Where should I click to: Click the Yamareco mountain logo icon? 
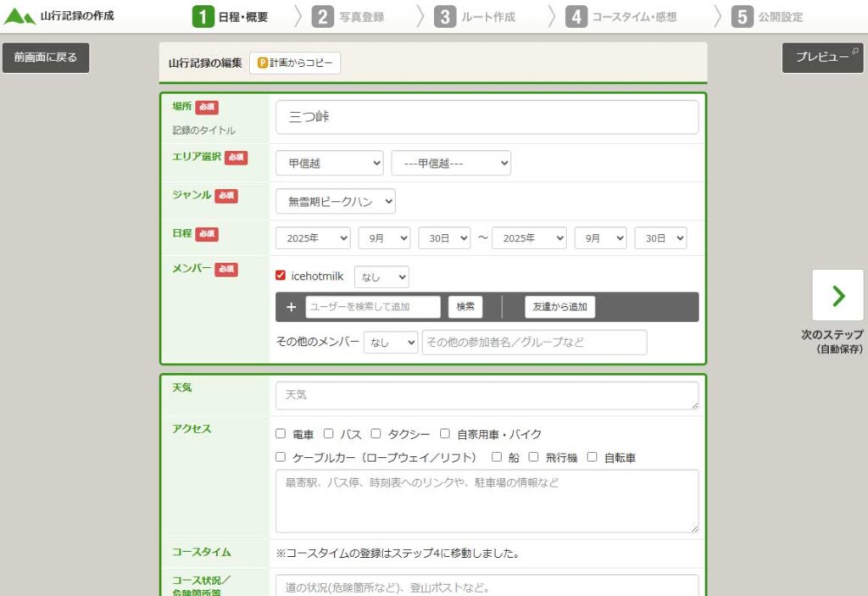(x=20, y=16)
